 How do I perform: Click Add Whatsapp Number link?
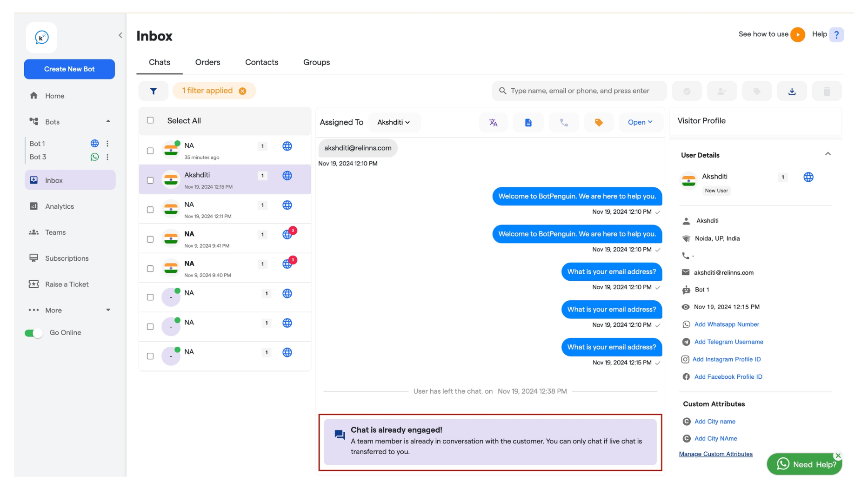pyautogui.click(x=727, y=324)
